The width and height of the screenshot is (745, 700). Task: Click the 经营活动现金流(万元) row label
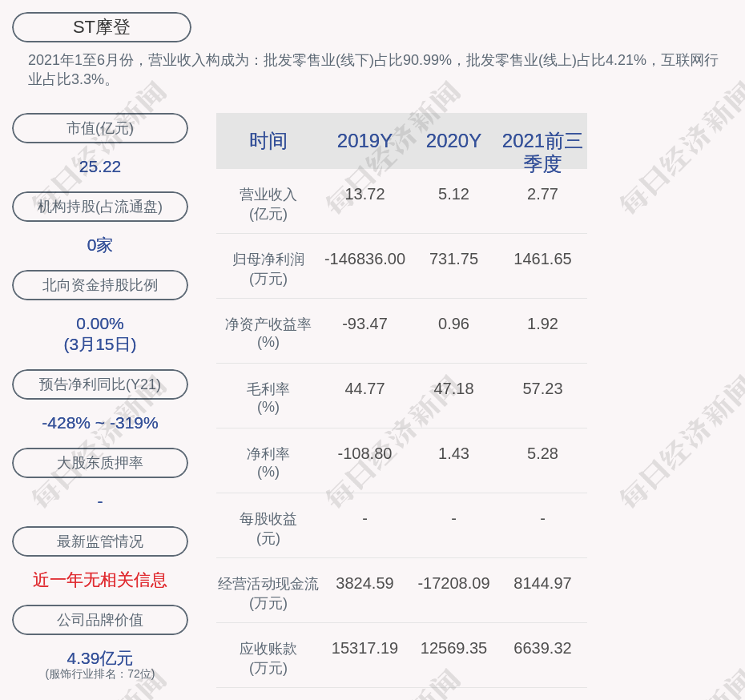268,593
